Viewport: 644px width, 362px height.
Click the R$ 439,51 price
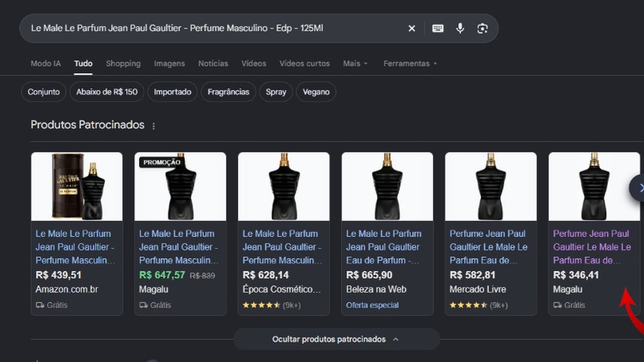[x=58, y=275]
